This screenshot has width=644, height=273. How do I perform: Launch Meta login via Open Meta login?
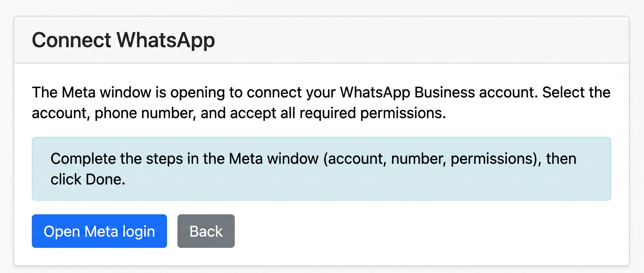tap(99, 231)
